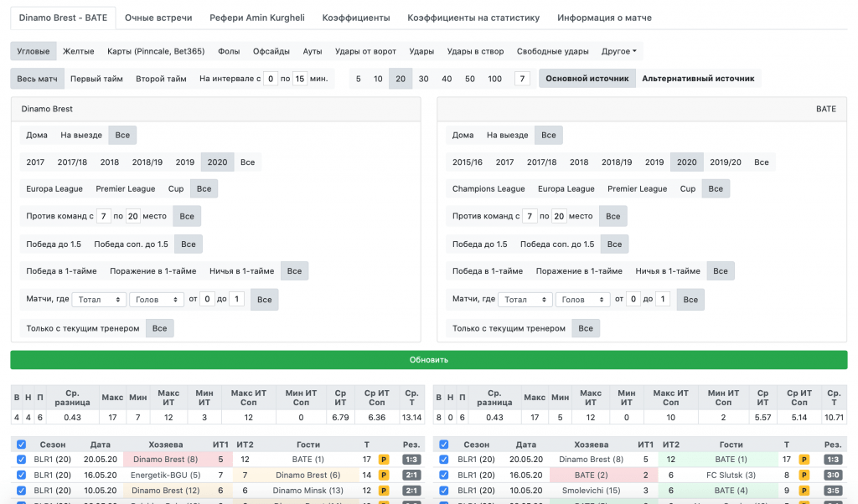Open the 1:3 score badge in the left table
Image resolution: width=858 pixels, height=504 pixels.
[x=411, y=460]
